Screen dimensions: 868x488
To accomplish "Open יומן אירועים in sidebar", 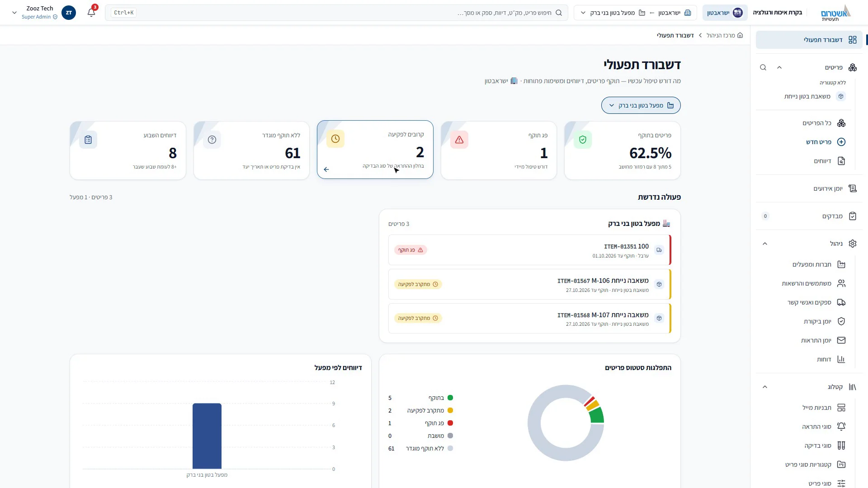I will tap(809, 188).
